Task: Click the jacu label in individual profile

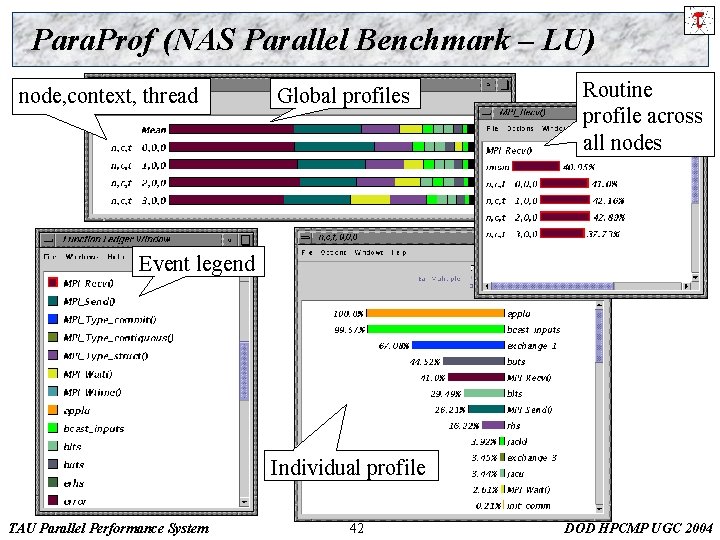Action: tap(515, 473)
